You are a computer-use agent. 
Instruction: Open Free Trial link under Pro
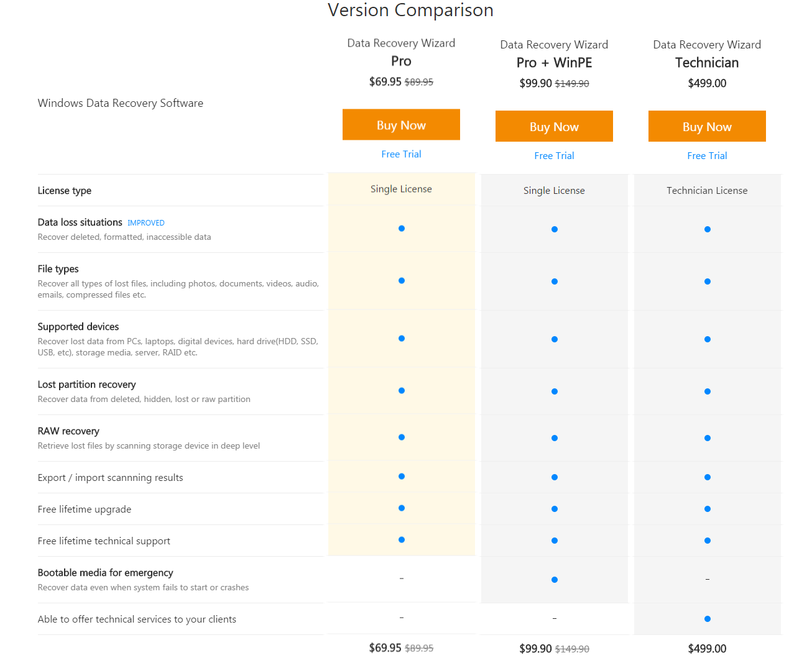pos(401,154)
